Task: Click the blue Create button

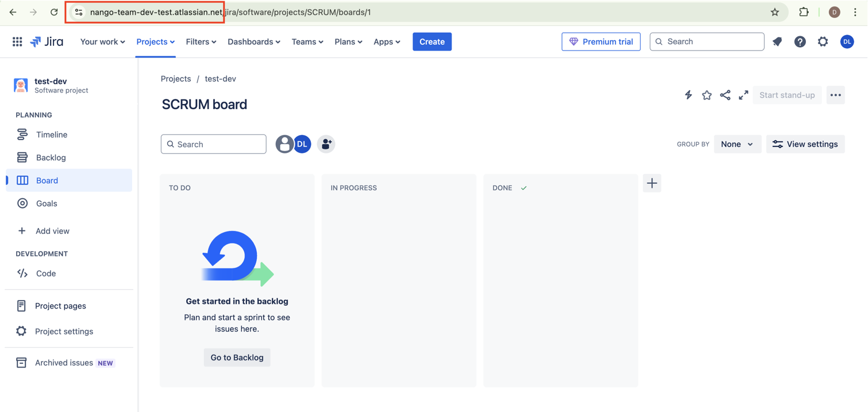Action: tap(432, 41)
